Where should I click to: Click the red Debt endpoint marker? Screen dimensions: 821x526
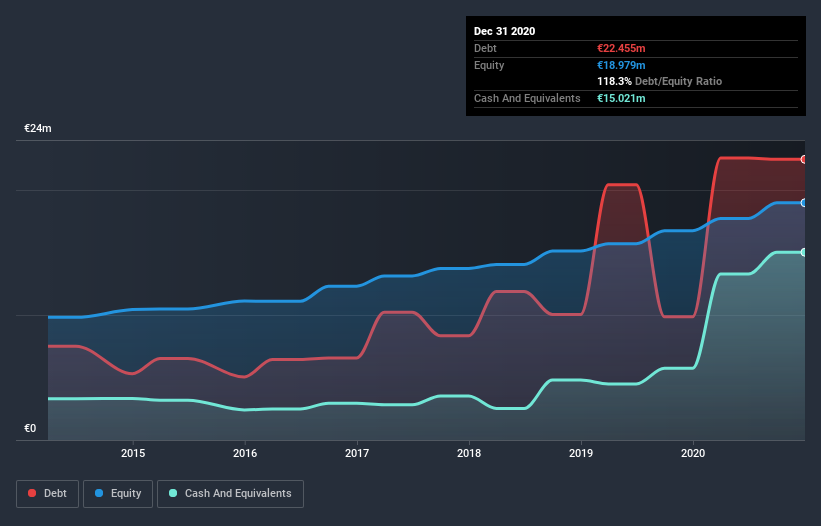coord(804,160)
